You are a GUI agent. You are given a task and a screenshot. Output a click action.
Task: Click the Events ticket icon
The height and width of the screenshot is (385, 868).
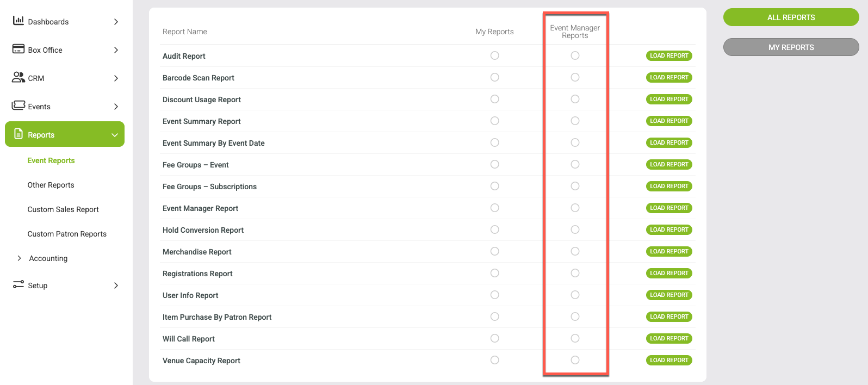click(18, 105)
